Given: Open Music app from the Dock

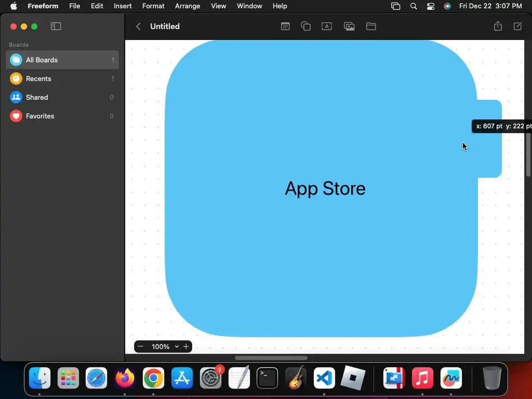Looking at the screenshot, I should (422, 378).
